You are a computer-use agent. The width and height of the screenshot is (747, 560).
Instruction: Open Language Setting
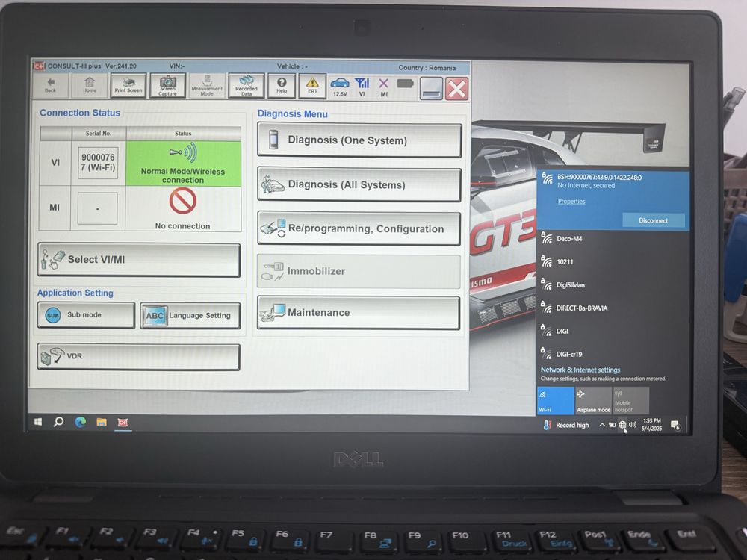tap(190, 315)
